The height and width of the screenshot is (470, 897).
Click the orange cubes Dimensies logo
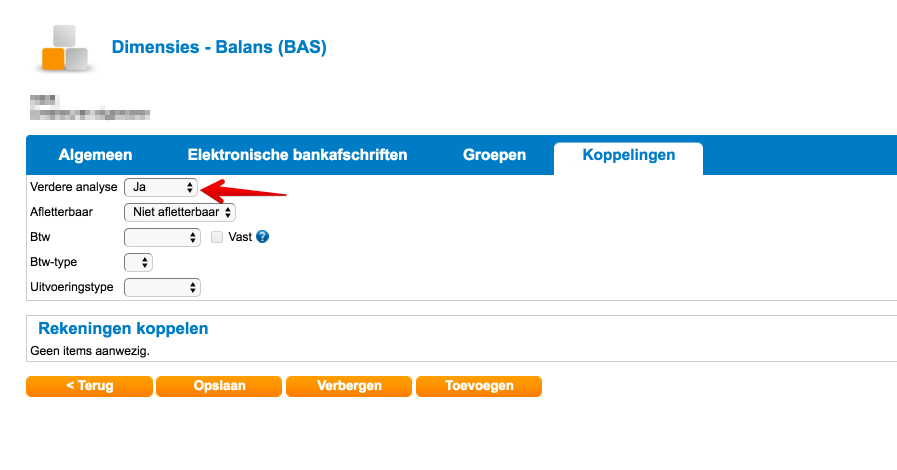tap(65, 47)
